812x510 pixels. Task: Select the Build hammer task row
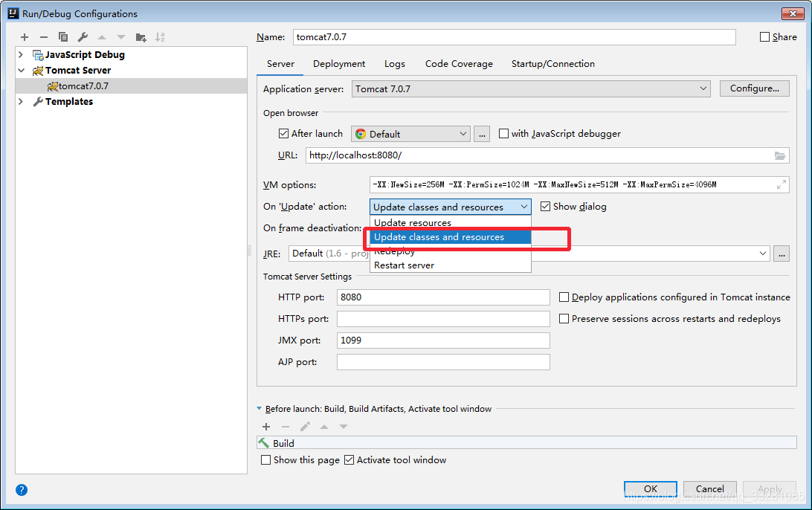[x=526, y=443]
